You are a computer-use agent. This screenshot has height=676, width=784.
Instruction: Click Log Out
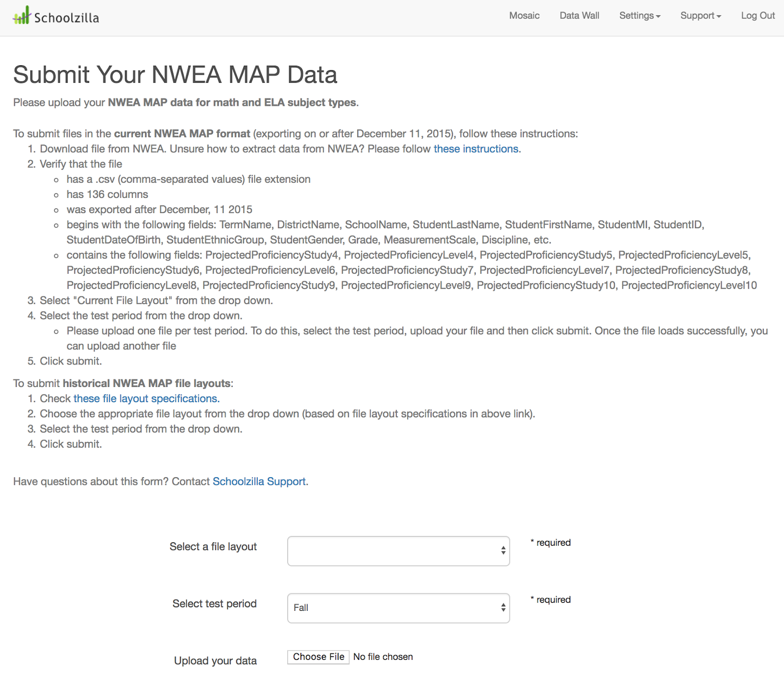tap(758, 16)
